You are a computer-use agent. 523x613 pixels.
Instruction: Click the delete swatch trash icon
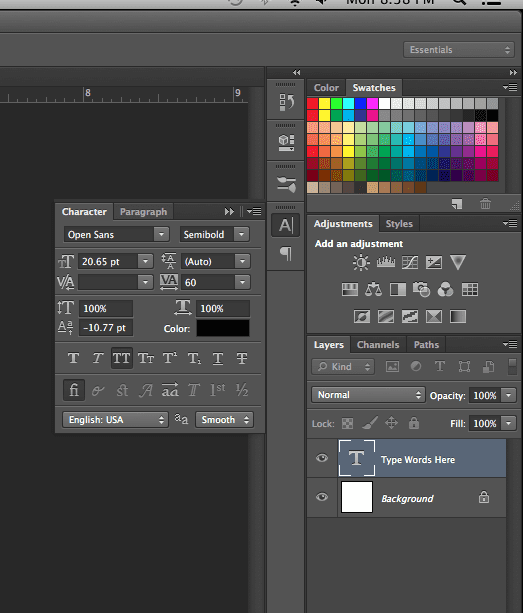[x=485, y=204]
